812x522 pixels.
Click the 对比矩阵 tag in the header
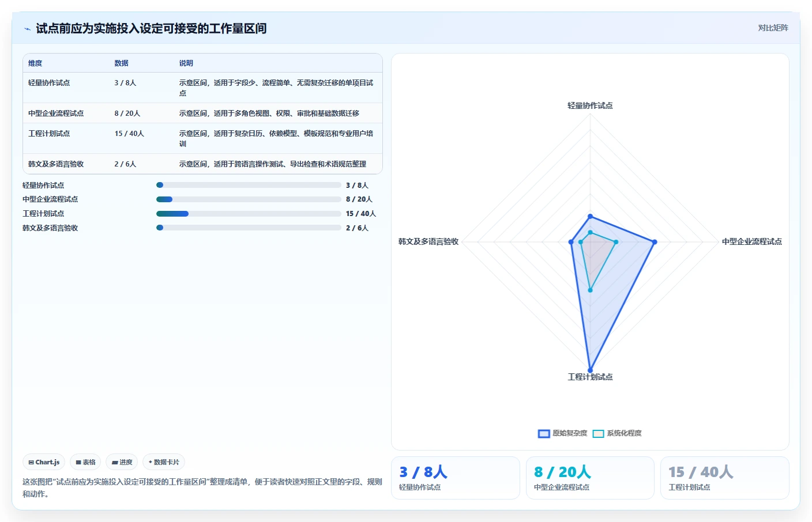click(773, 28)
